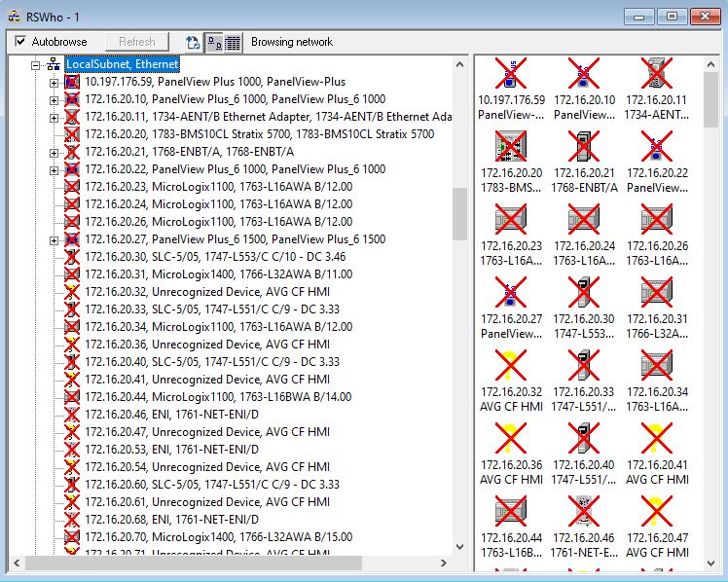Image resolution: width=728 pixels, height=582 pixels.
Task: Click the Refresh button
Action: (137, 42)
